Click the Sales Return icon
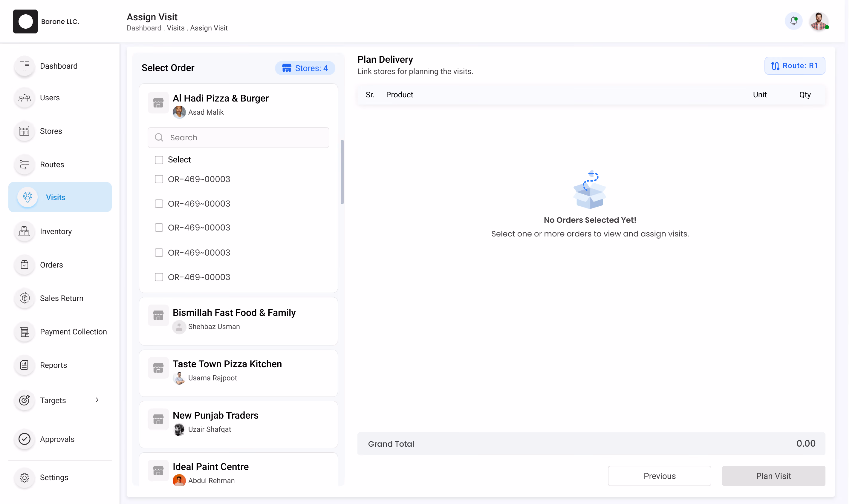 24,298
